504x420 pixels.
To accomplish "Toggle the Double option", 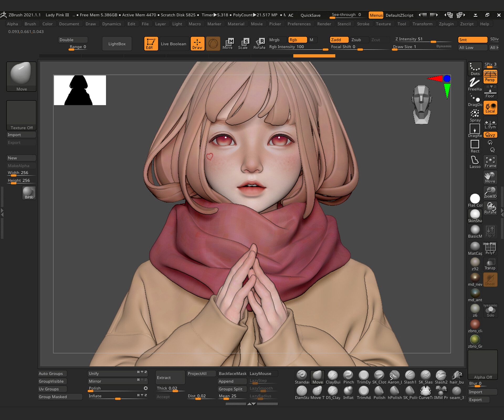I will coord(73,40).
